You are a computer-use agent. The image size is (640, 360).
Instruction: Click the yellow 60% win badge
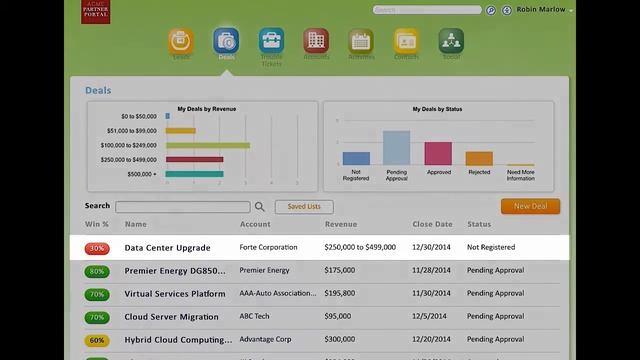[x=97, y=340]
